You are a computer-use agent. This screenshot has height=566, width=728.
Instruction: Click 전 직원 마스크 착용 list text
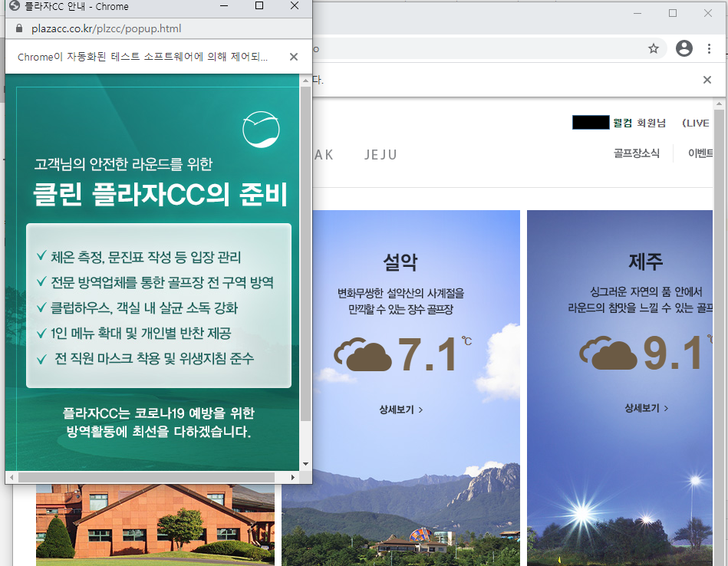click(x=154, y=358)
